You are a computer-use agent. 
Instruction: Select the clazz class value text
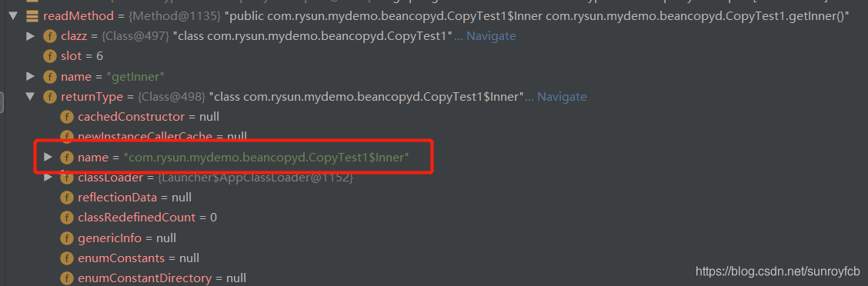pyautogui.click(x=312, y=36)
